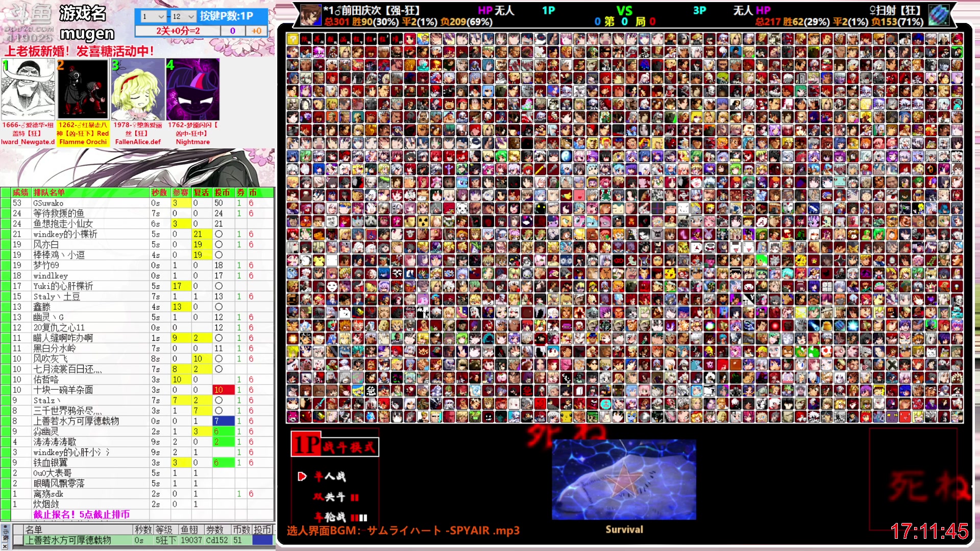Click the Survival stage preview image

[624, 480]
